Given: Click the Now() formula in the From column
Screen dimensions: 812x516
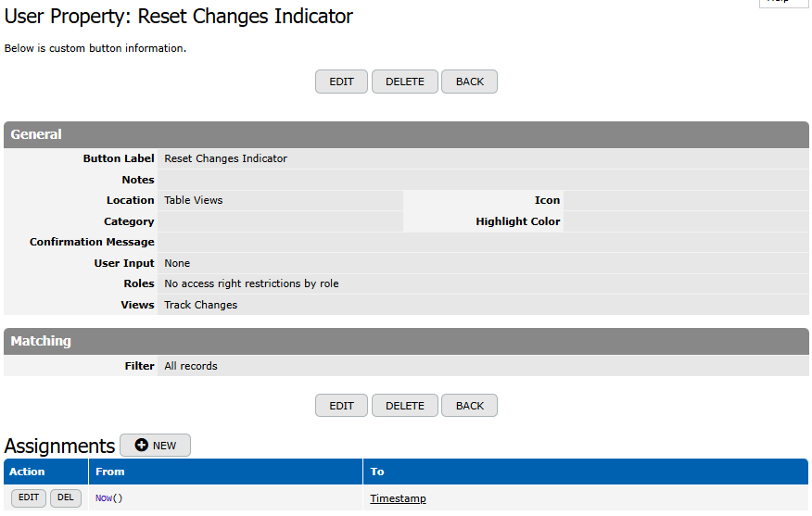Looking at the screenshot, I should [x=108, y=498].
